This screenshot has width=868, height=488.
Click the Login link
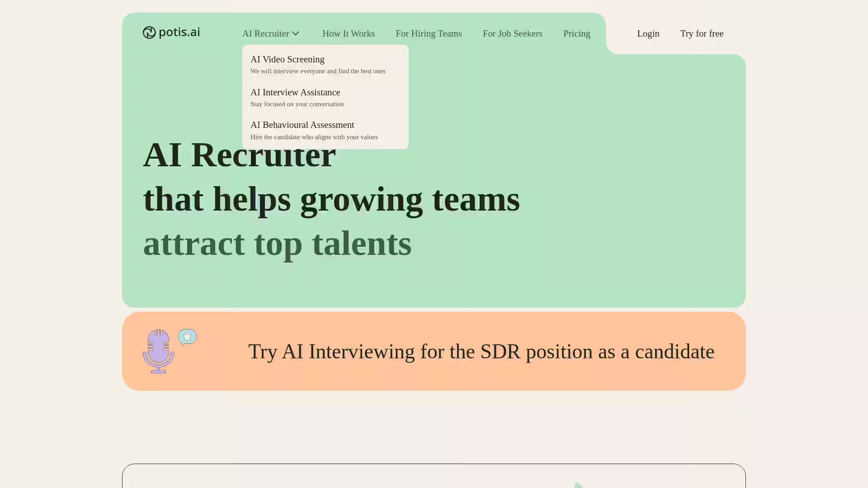(x=648, y=33)
